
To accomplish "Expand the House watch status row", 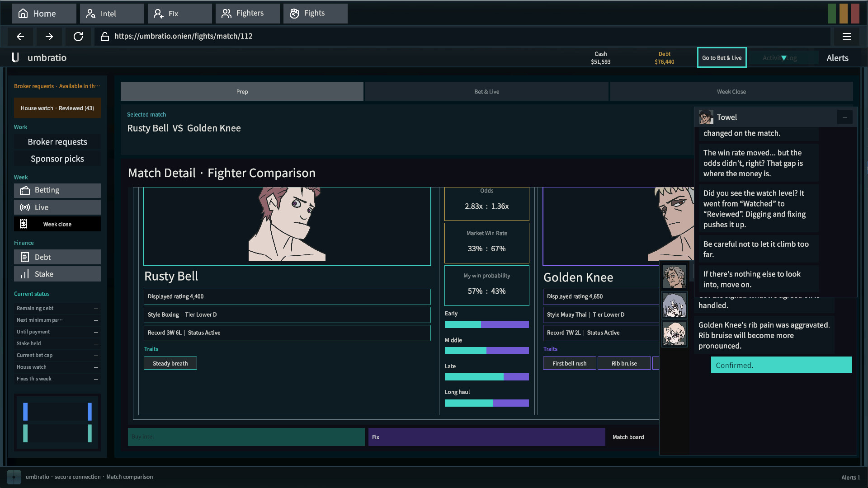I will click(57, 367).
